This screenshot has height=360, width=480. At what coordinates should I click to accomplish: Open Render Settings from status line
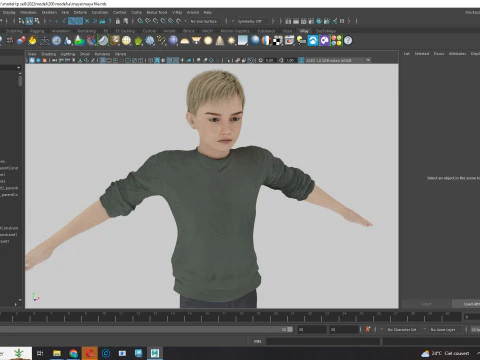(x=311, y=21)
